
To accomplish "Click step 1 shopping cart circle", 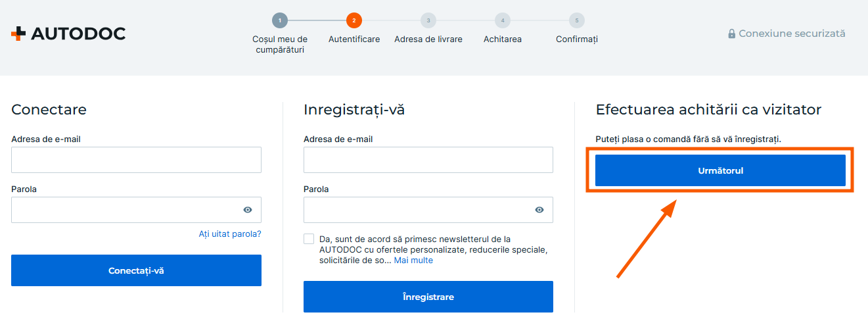I will click(280, 20).
